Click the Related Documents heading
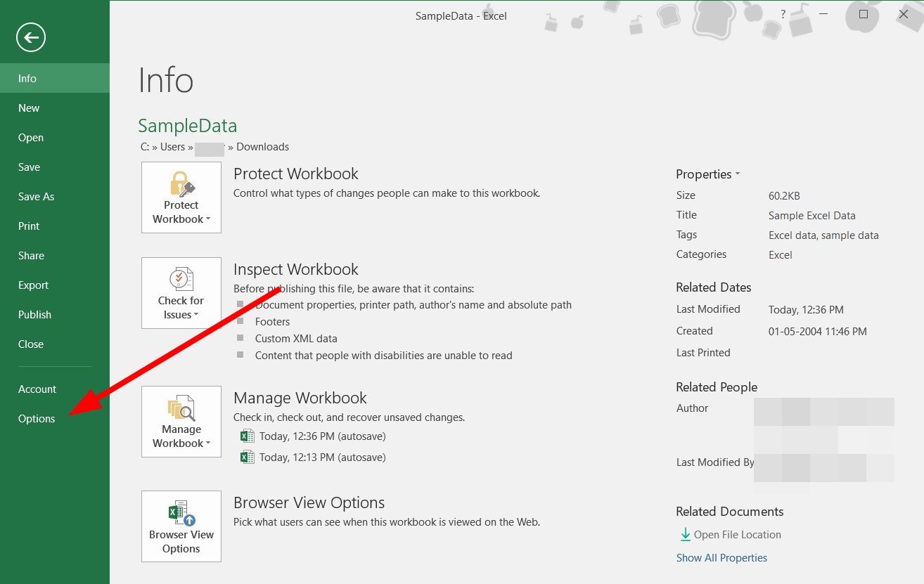The image size is (924, 584). click(729, 512)
